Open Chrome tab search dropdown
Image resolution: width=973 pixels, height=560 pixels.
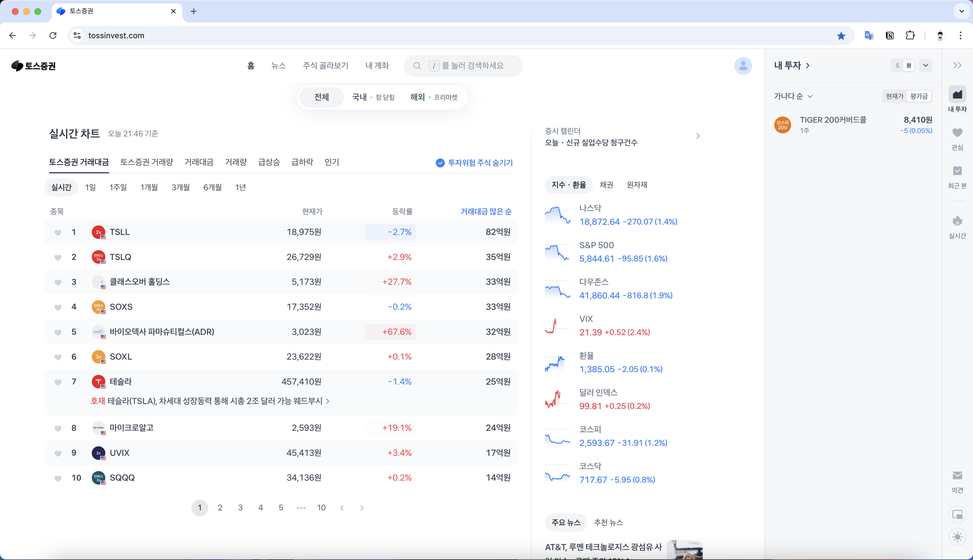coord(961,11)
